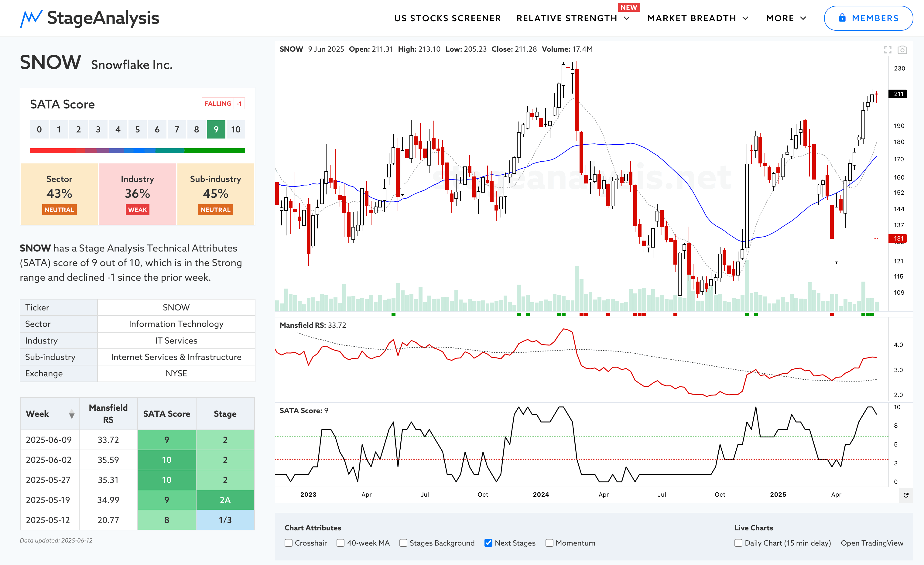Click the 211 current price label
The image size is (924, 565).
(x=898, y=94)
